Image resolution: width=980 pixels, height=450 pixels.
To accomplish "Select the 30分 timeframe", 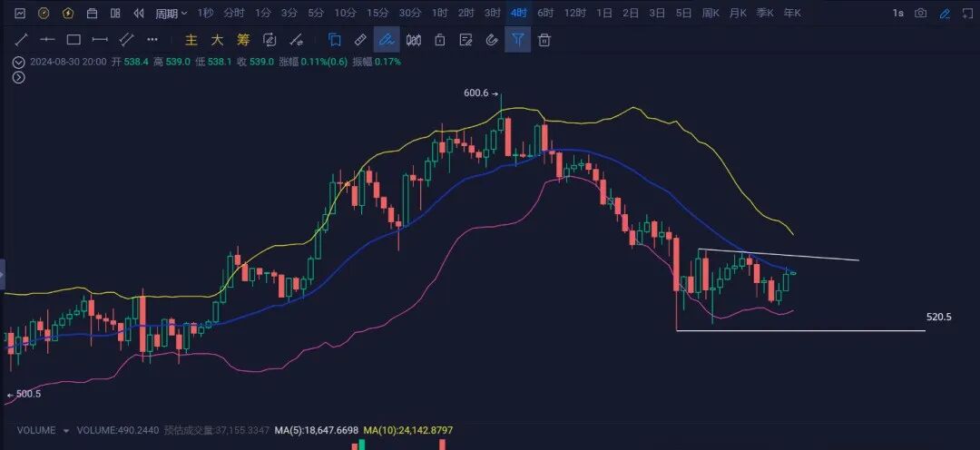I will coord(409,13).
